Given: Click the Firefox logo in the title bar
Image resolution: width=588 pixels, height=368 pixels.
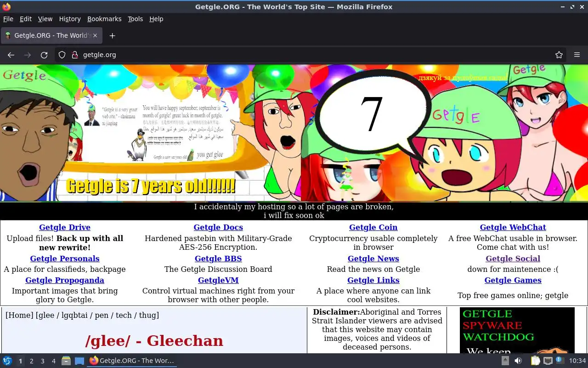Looking at the screenshot, I should [6, 7].
